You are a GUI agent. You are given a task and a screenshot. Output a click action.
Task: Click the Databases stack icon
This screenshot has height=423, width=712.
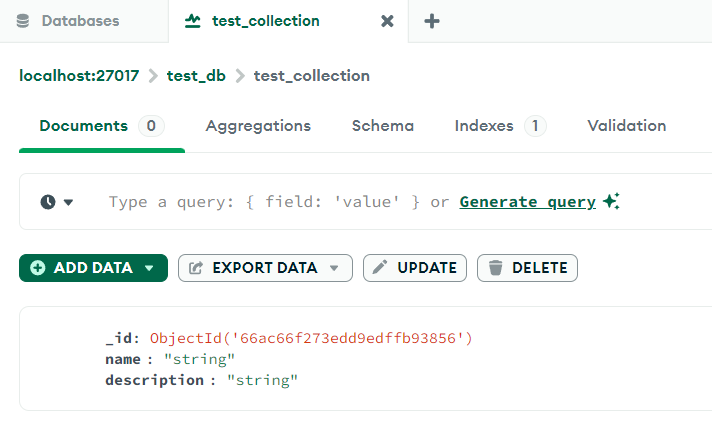pyautogui.click(x=23, y=21)
